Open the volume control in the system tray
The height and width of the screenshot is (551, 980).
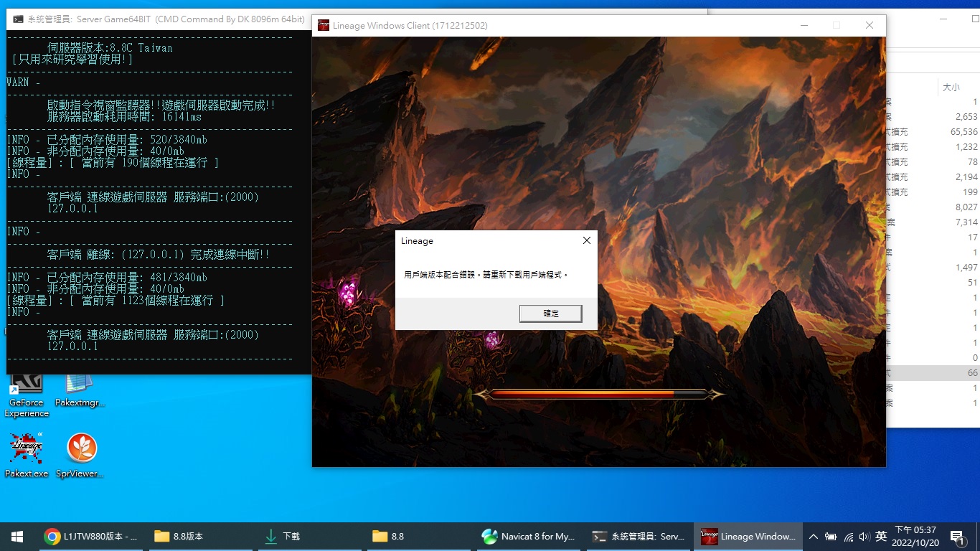click(x=864, y=537)
